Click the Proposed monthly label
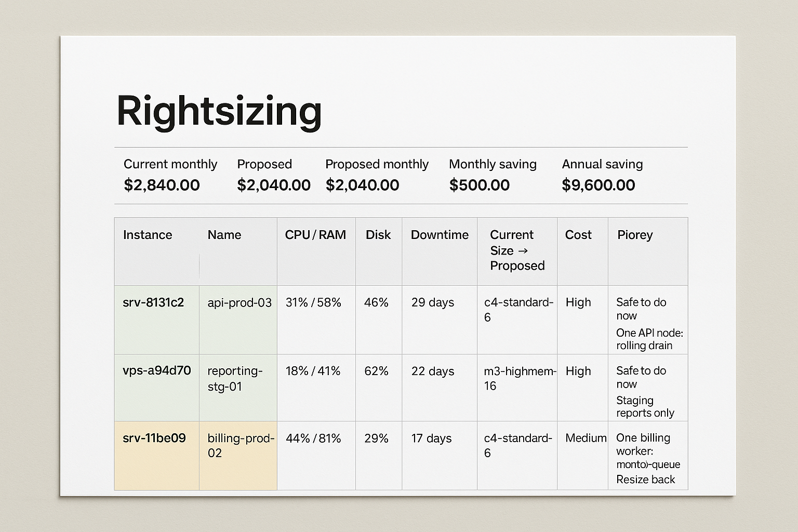Viewport: 798px width, 532px height. point(377,164)
